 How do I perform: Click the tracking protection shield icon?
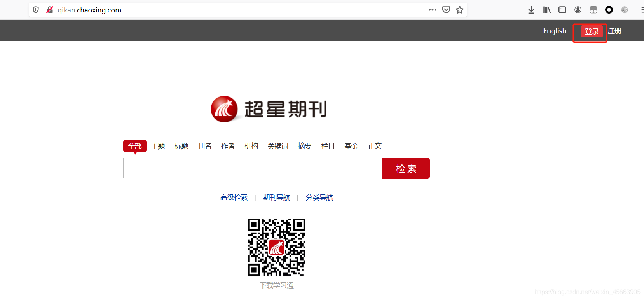[36, 10]
